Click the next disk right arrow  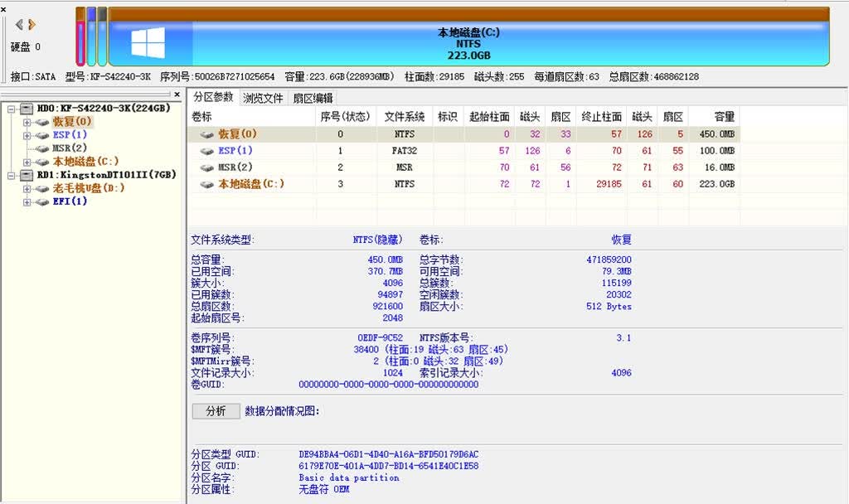(x=32, y=24)
